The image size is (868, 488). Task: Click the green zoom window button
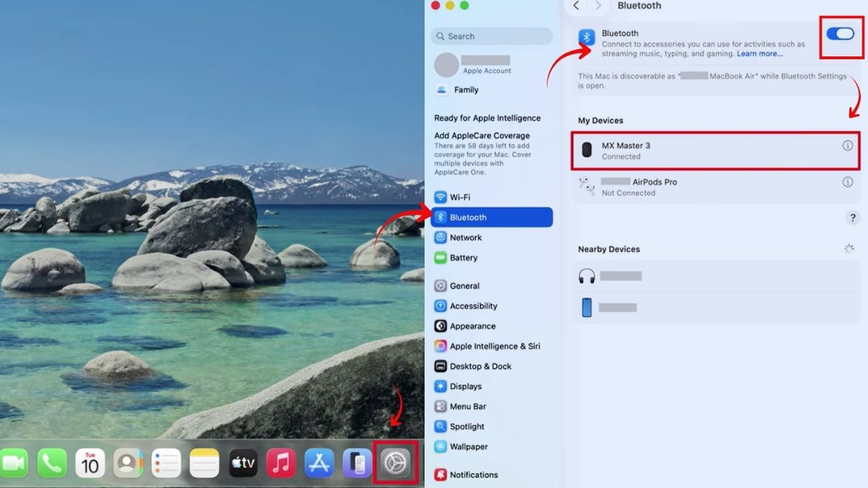pos(464,5)
